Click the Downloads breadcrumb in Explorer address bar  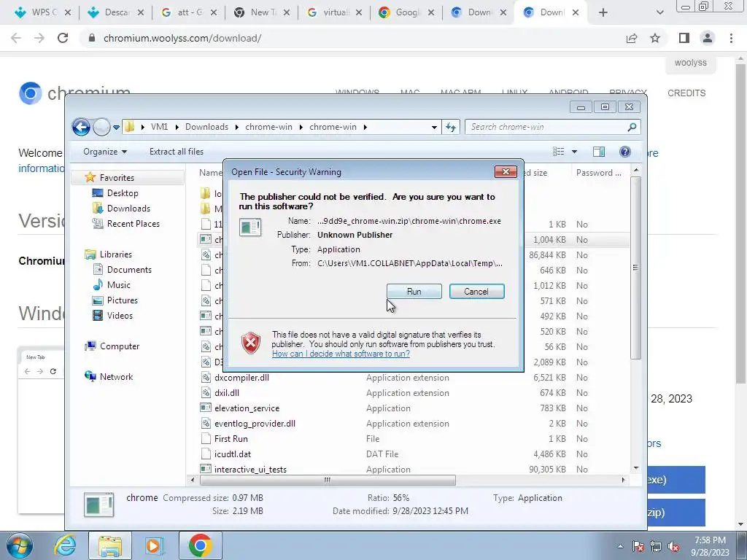(206, 127)
